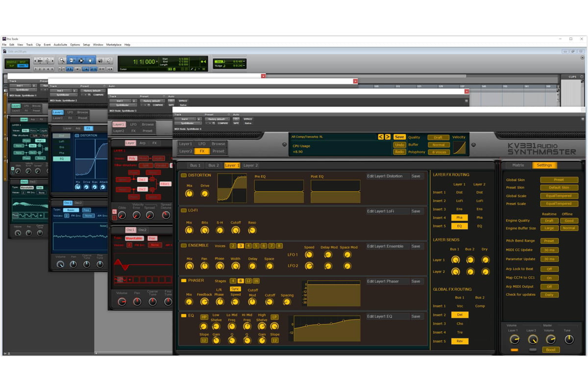Click the AR CompyTranceArp RL preset name
Screen dimensions: 588x392
(x=307, y=137)
